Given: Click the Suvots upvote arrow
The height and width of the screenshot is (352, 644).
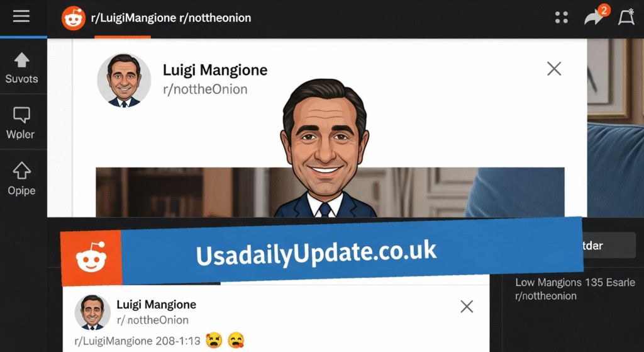Looking at the screenshot, I should 22,60.
